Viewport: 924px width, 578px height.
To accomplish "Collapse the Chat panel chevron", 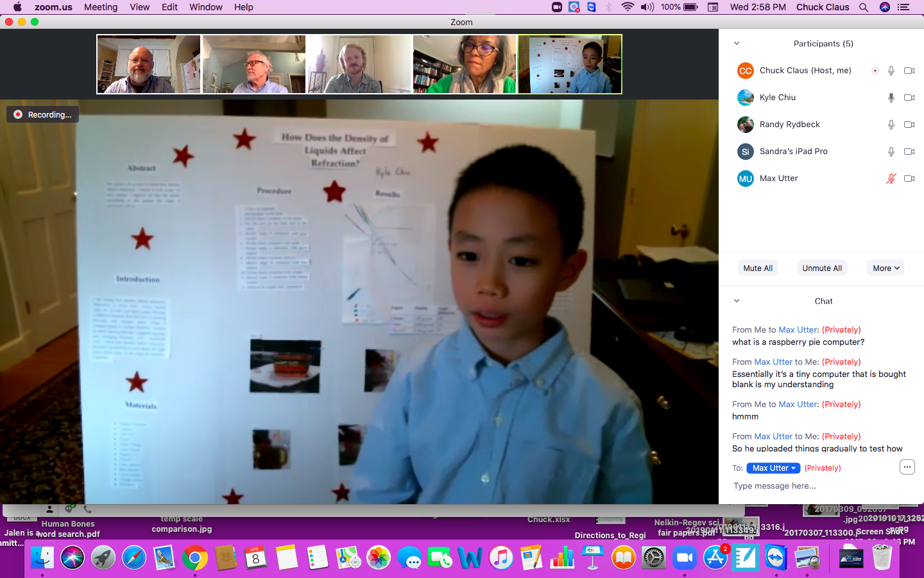I will pyautogui.click(x=737, y=301).
